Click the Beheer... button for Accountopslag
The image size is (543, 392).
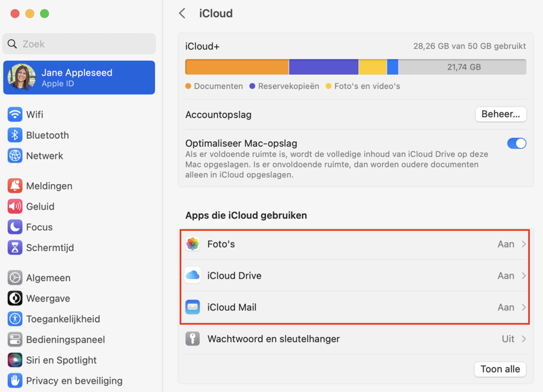point(501,114)
